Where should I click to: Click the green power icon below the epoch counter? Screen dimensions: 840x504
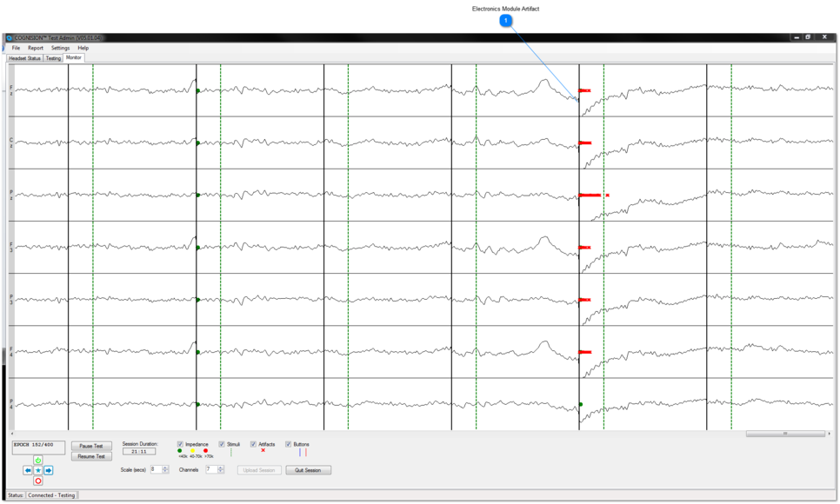[x=37, y=460]
